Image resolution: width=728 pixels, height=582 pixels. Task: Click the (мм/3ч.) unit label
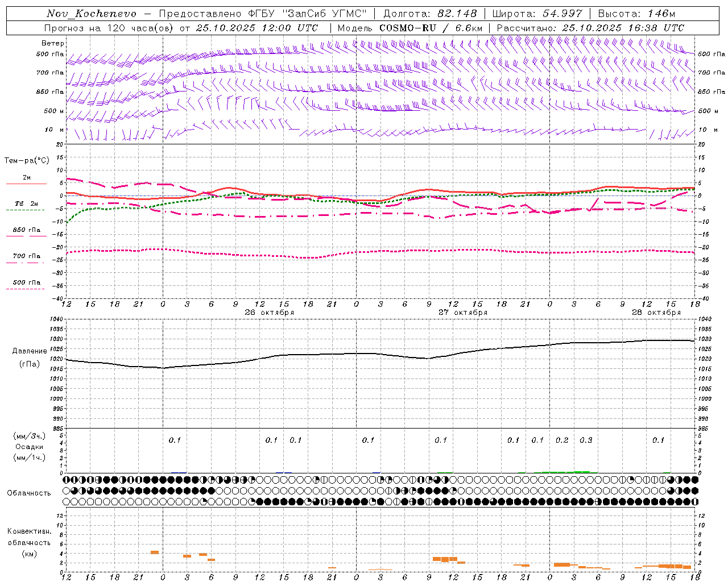(30, 436)
